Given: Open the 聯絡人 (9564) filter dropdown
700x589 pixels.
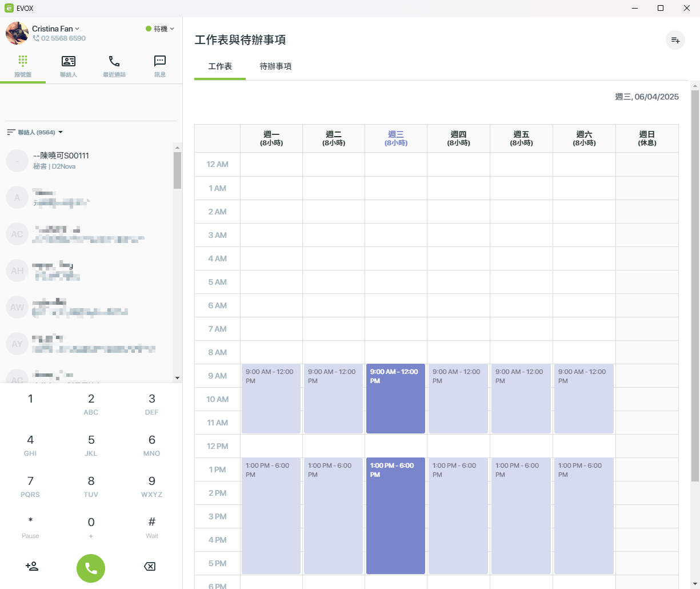Looking at the screenshot, I should [x=35, y=132].
